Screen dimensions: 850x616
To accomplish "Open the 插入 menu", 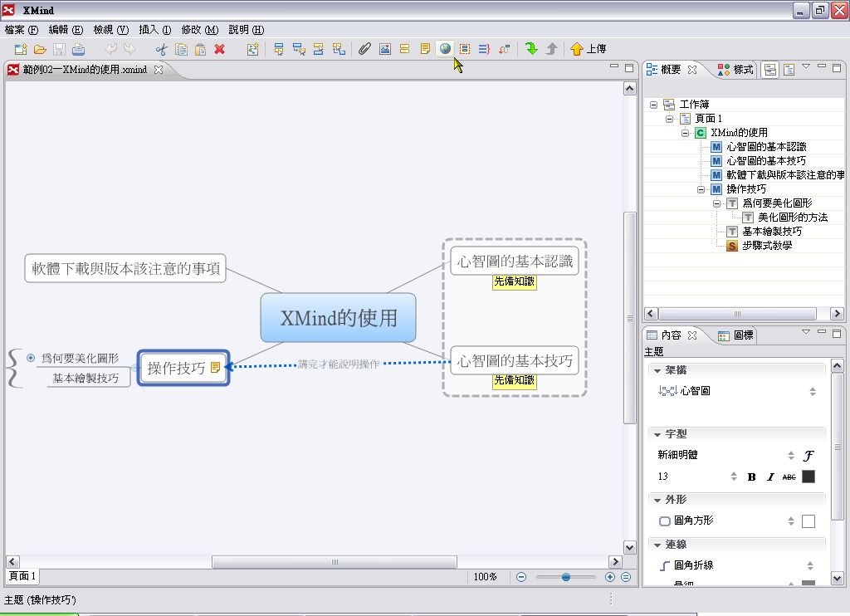I will (x=155, y=30).
